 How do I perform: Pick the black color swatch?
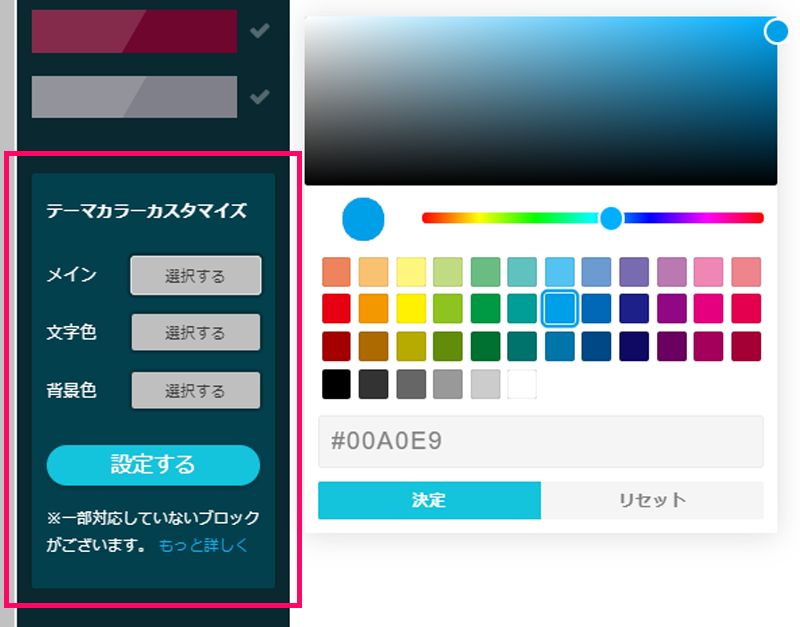tap(337, 385)
